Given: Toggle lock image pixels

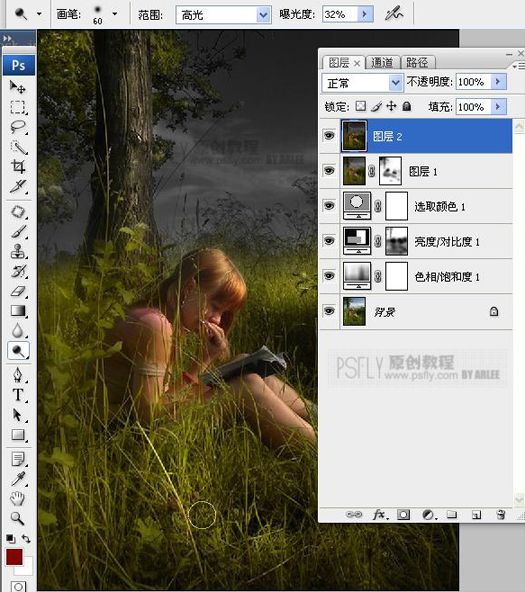Looking at the screenshot, I should pyautogui.click(x=376, y=106).
